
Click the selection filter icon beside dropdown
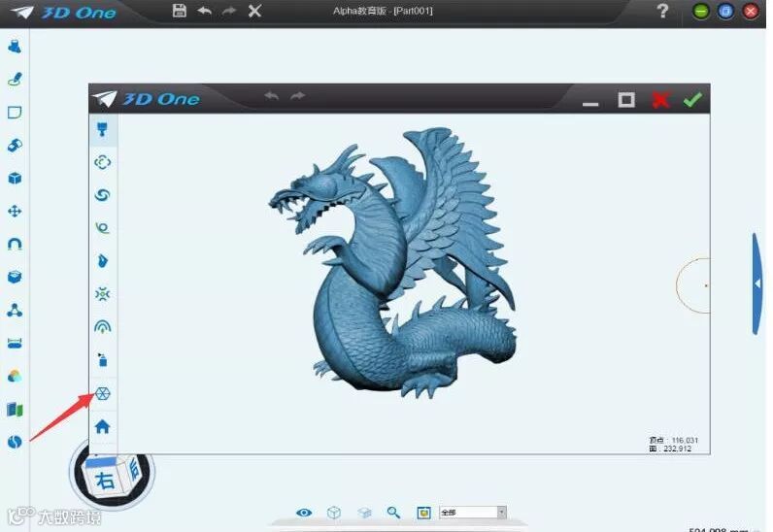click(x=424, y=513)
